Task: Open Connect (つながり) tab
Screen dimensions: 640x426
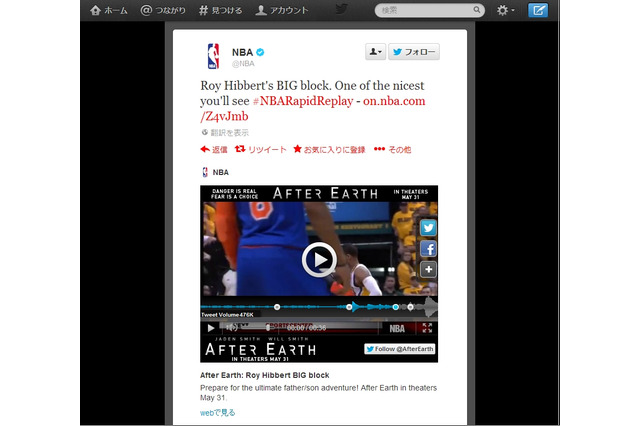Action: [163, 10]
